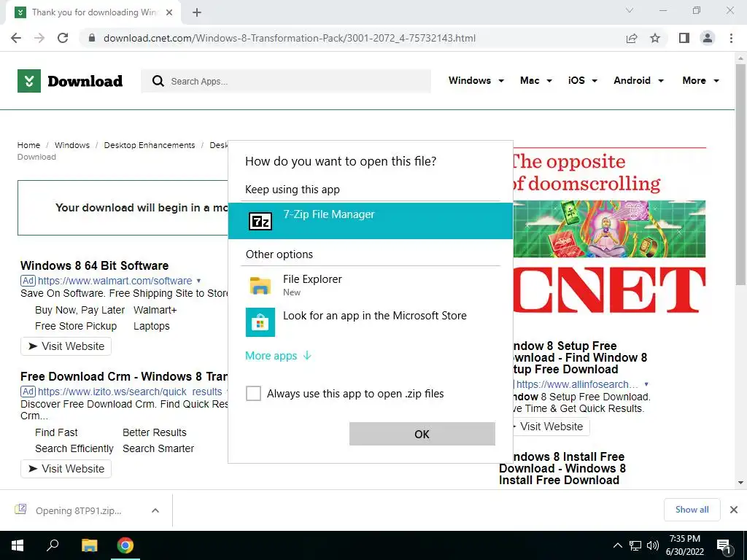Open a new tab with plus button
This screenshot has width=747, height=560.
pos(197,12)
